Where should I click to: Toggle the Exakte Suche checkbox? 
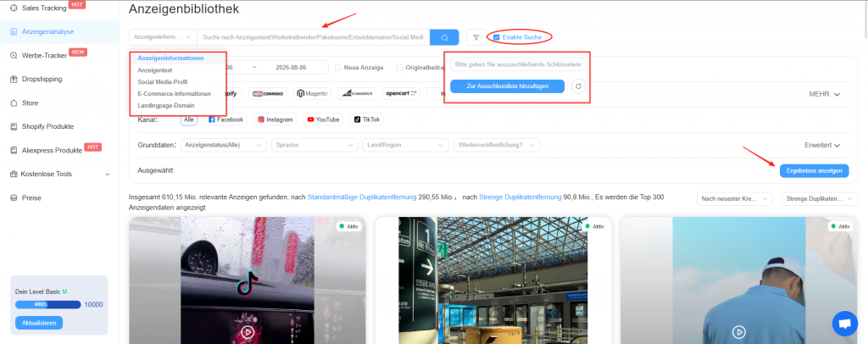[497, 37]
